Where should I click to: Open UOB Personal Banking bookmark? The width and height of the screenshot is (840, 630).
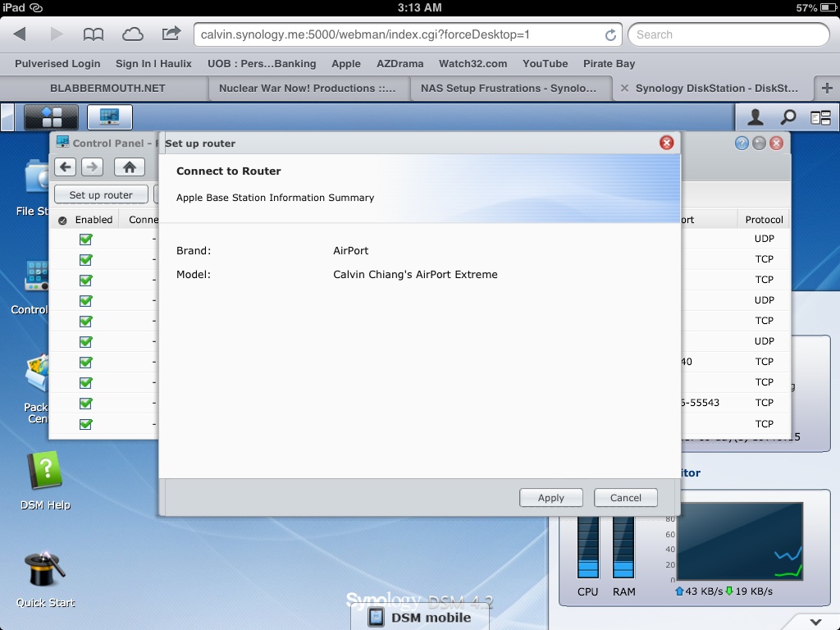262,63
